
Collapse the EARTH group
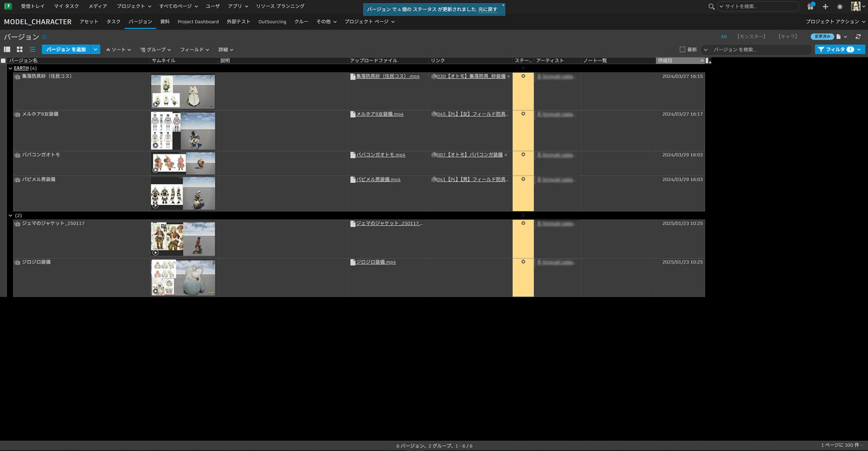[x=10, y=68]
